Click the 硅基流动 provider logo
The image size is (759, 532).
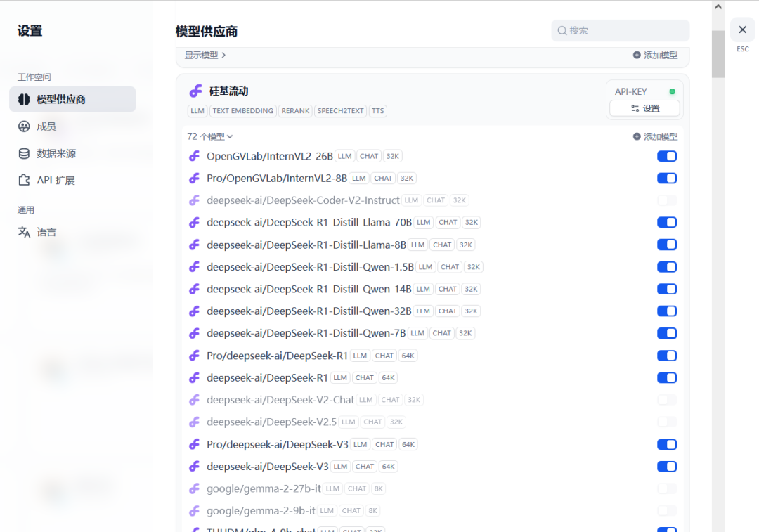195,91
